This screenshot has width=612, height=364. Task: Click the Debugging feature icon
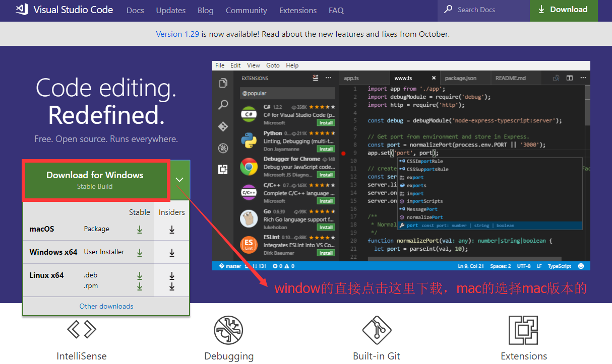pos(229,330)
